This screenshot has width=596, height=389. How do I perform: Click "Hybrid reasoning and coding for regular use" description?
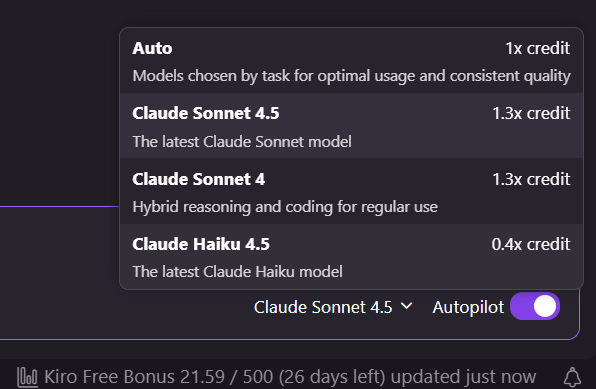285,207
